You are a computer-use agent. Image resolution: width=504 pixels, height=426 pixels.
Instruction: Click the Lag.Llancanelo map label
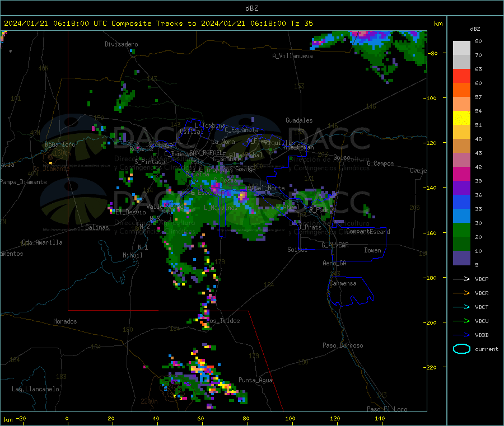[x=35, y=389]
